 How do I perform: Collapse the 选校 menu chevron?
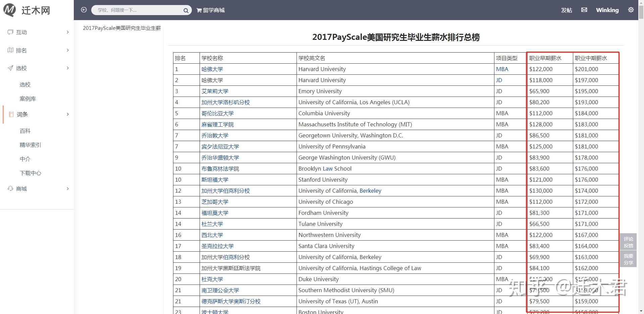coord(68,68)
